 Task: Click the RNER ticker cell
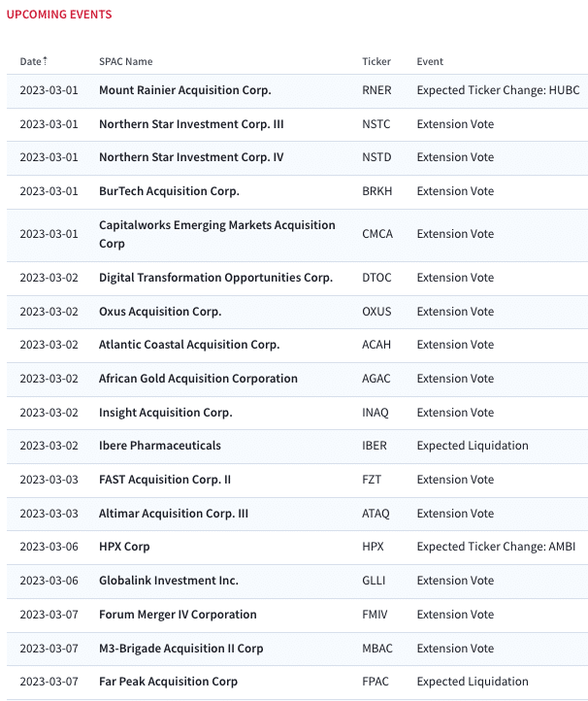click(x=376, y=90)
